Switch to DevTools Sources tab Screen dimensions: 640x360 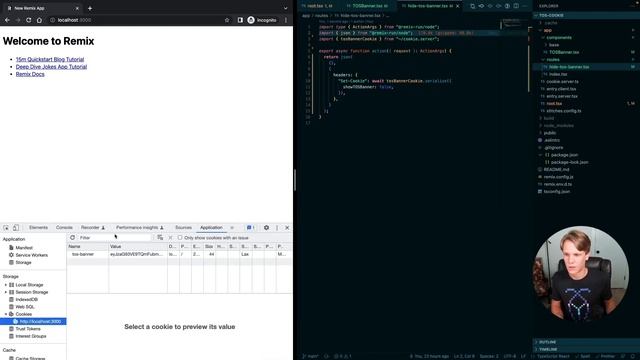click(183, 227)
